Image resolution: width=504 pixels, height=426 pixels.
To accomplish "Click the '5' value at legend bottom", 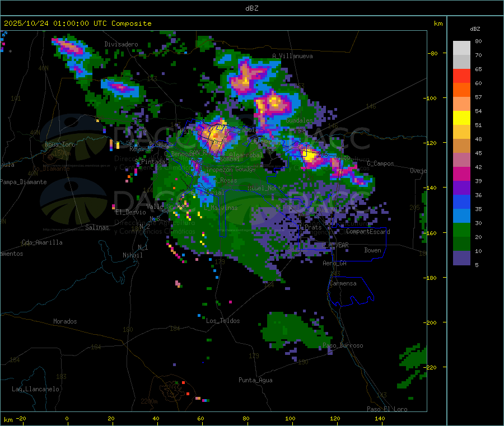I will [477, 265].
